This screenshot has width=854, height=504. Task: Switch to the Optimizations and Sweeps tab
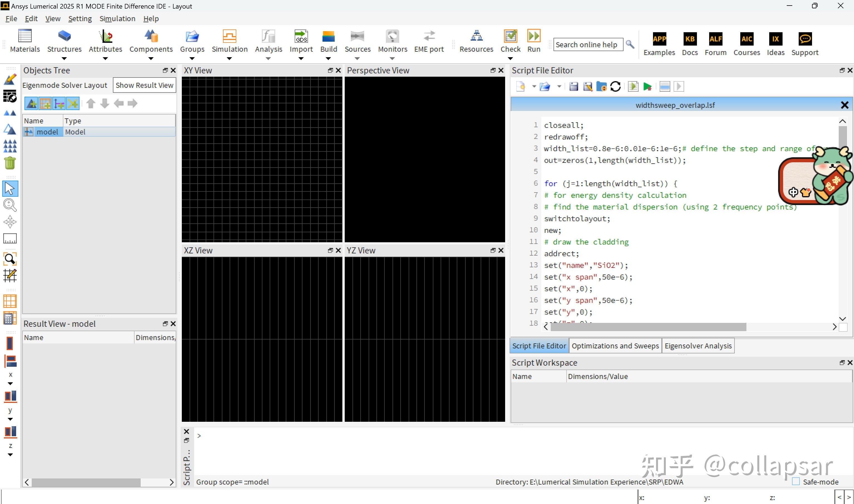[615, 346]
